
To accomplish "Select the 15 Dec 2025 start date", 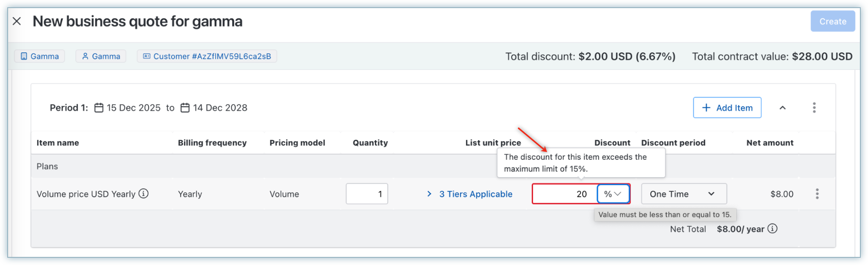I will pyautogui.click(x=133, y=108).
